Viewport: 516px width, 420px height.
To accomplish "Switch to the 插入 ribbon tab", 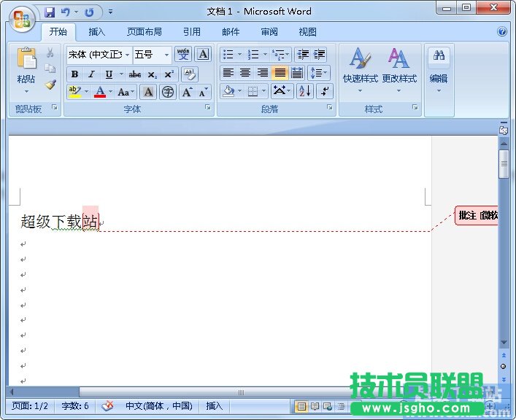I will point(96,32).
